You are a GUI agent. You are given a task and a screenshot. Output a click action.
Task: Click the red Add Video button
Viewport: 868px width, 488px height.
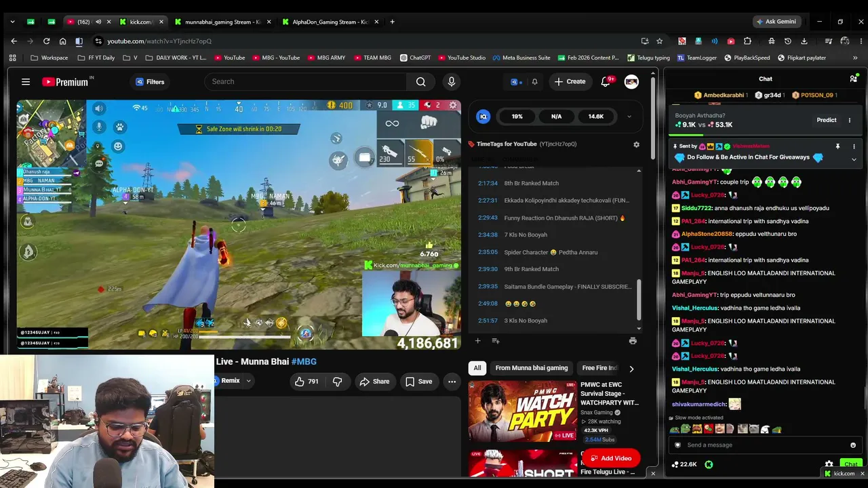tap(611, 458)
